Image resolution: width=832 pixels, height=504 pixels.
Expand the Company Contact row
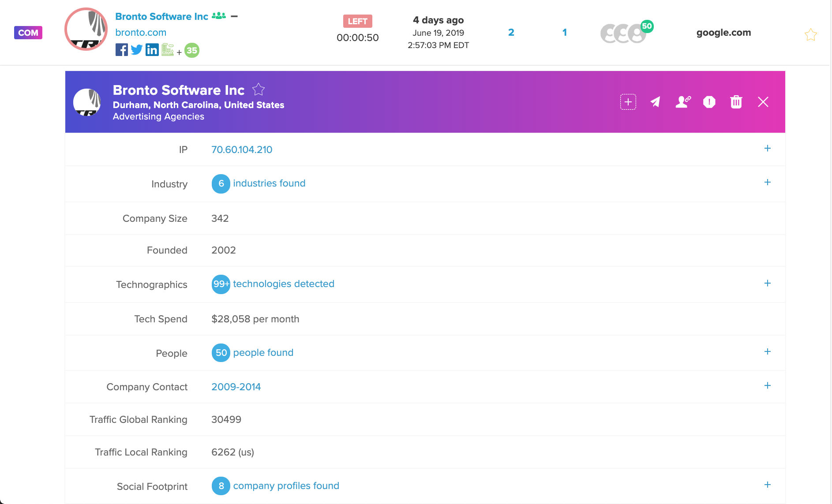point(768,385)
